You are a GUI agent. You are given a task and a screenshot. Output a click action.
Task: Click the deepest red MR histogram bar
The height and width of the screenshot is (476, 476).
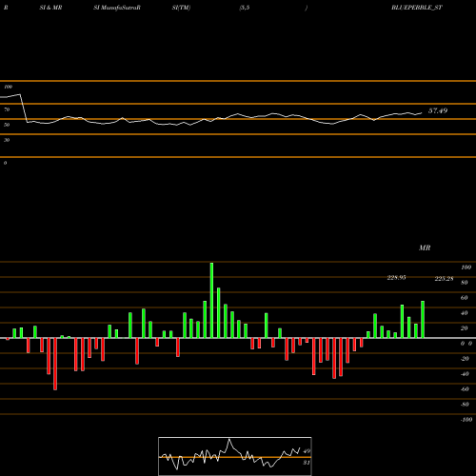coord(55,364)
